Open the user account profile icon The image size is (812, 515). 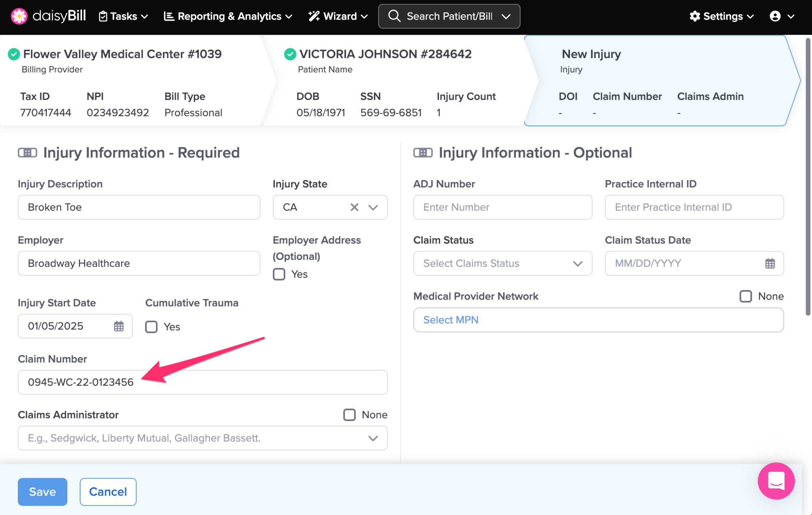point(775,16)
